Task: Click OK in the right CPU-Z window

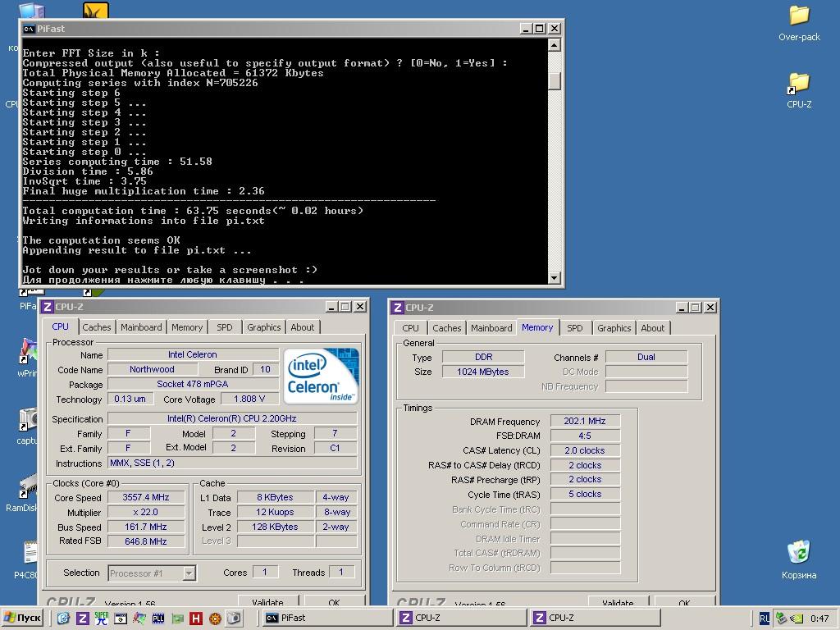Action: [x=684, y=602]
